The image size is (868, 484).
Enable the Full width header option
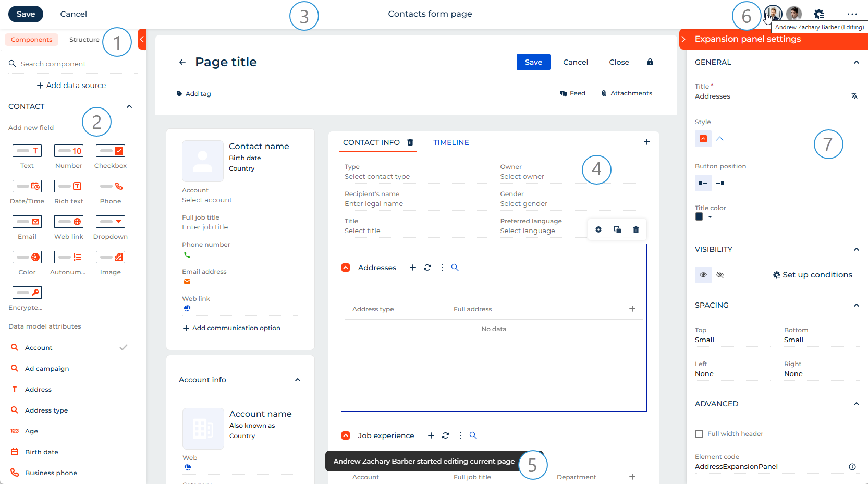pos(699,433)
